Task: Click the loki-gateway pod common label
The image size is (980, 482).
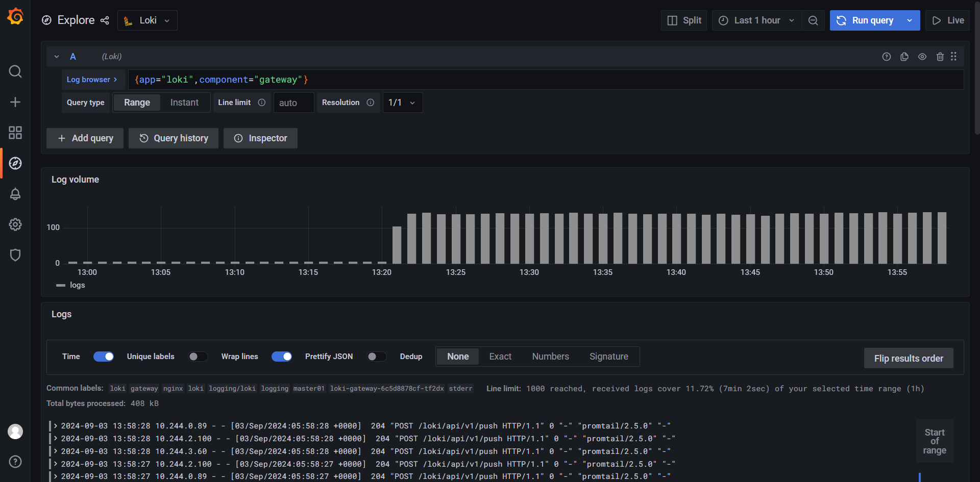Action: click(x=387, y=389)
